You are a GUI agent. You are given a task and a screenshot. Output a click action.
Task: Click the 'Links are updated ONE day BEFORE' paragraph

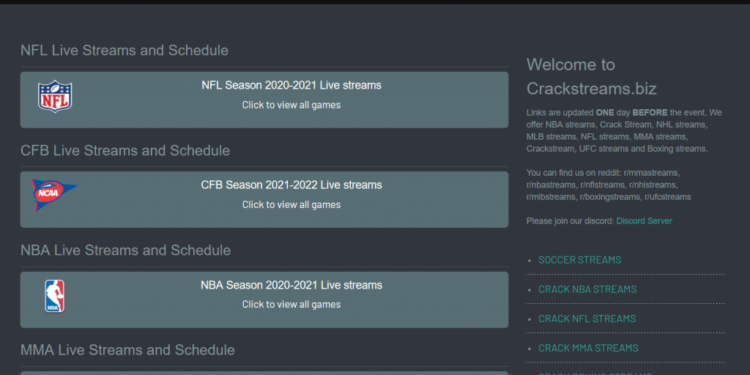pos(624,131)
